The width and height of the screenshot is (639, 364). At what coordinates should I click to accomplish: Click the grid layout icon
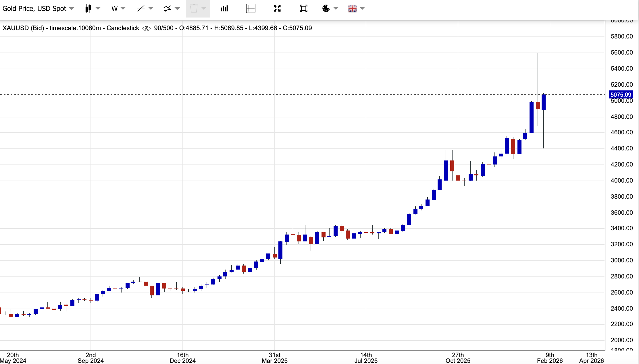tap(251, 8)
